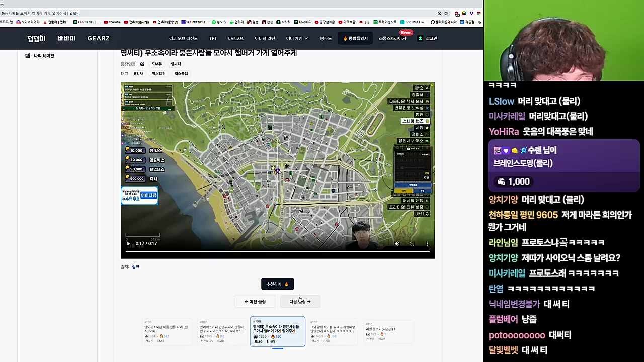Click LSlow username in chat
Screen dimensions: 644x362
(501, 101)
